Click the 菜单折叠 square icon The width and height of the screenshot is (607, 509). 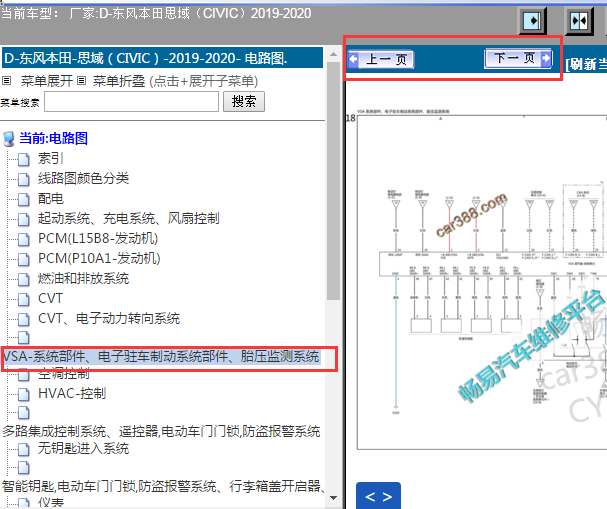(x=81, y=81)
